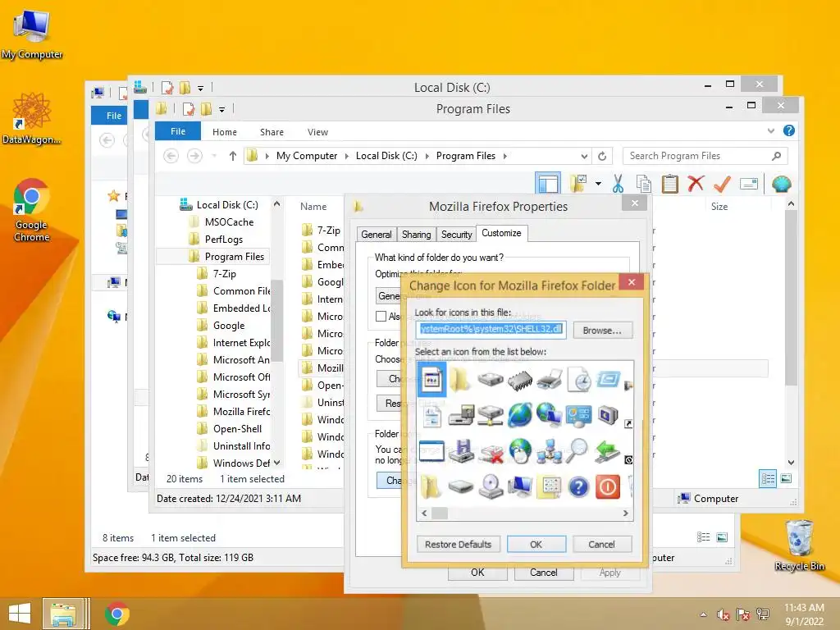The image size is (840, 630).
Task: Click arrow after Local Disk (C:) breadcrumb
Action: coord(427,156)
